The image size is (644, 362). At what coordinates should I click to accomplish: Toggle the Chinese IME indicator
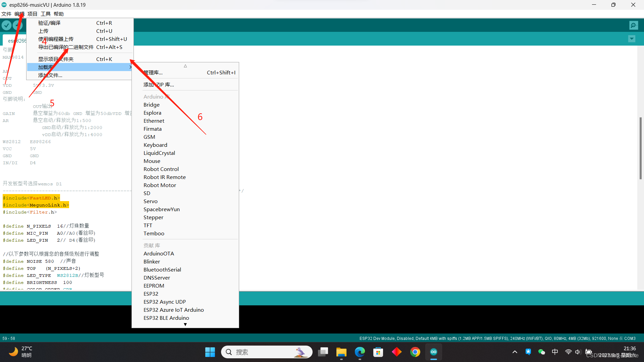[555, 352]
